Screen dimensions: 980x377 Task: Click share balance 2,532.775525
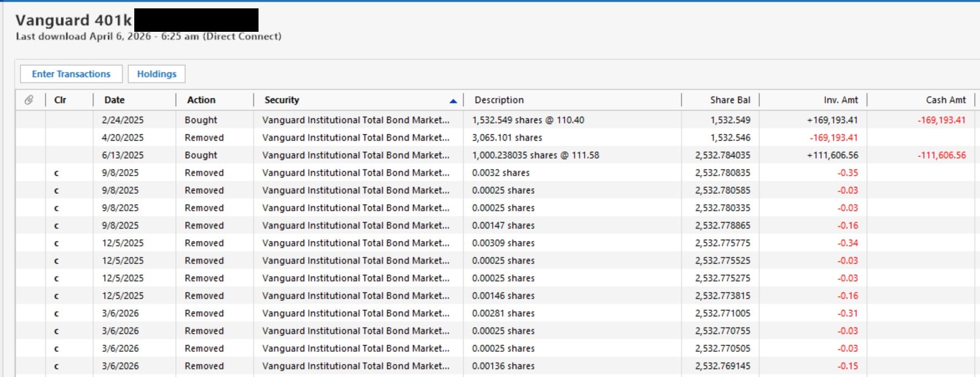[723, 260]
